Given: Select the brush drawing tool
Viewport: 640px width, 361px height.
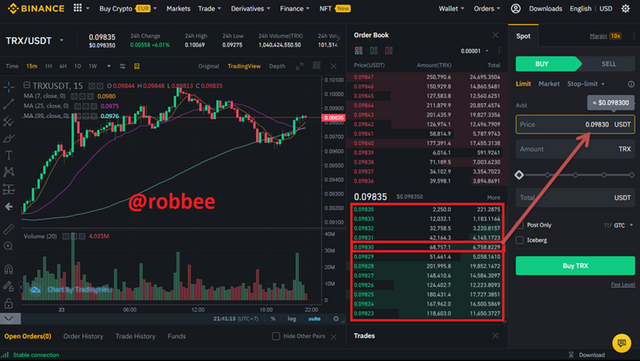Looking at the screenshot, I should (x=9, y=138).
